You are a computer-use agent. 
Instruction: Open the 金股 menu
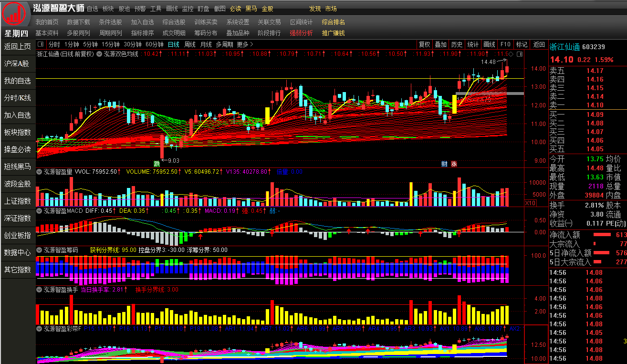pyautogui.click(x=267, y=9)
